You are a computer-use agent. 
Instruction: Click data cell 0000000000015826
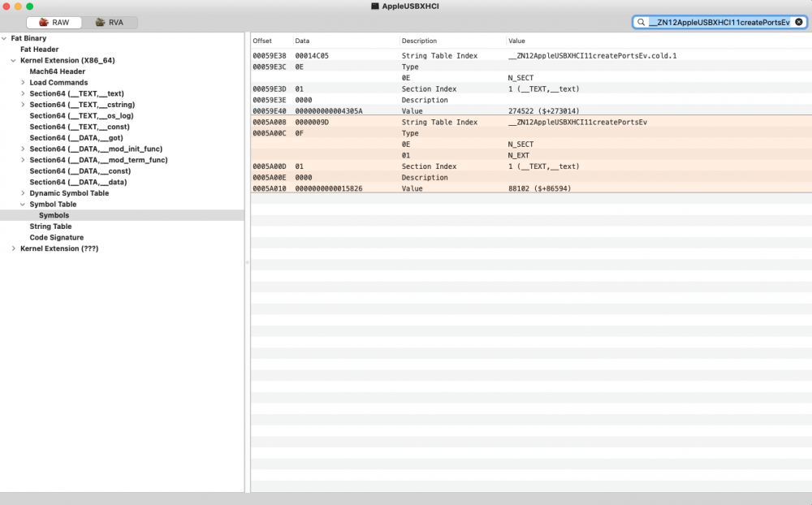328,188
